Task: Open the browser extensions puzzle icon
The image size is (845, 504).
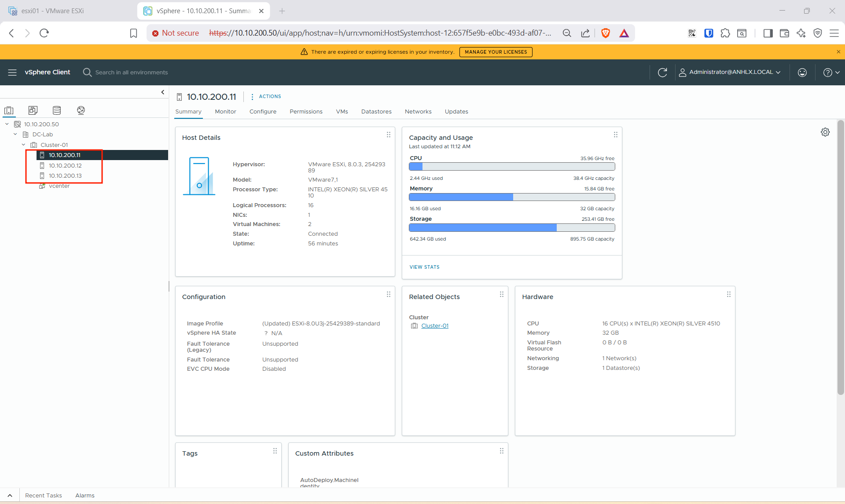Action: [x=725, y=33]
